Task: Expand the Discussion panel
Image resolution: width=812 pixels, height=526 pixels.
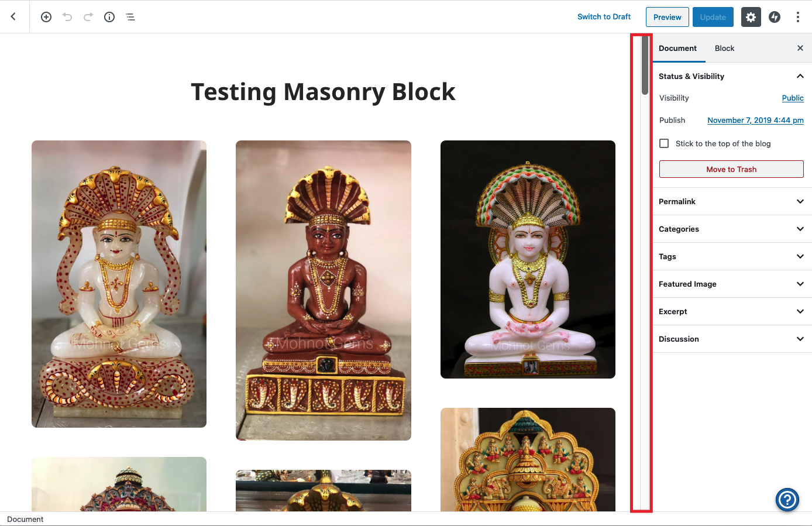Action: pos(732,339)
